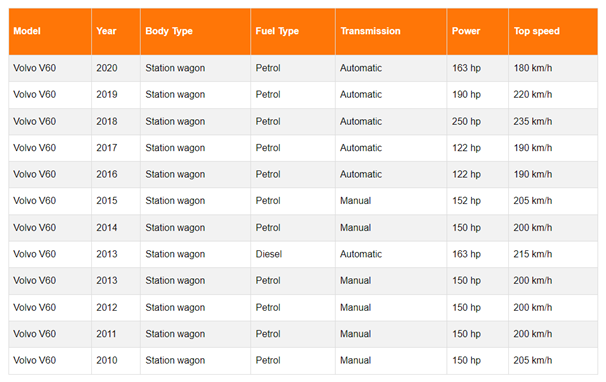Select Volvo V60 in the 2011 row
The height and width of the screenshot is (382, 606).
35,334
